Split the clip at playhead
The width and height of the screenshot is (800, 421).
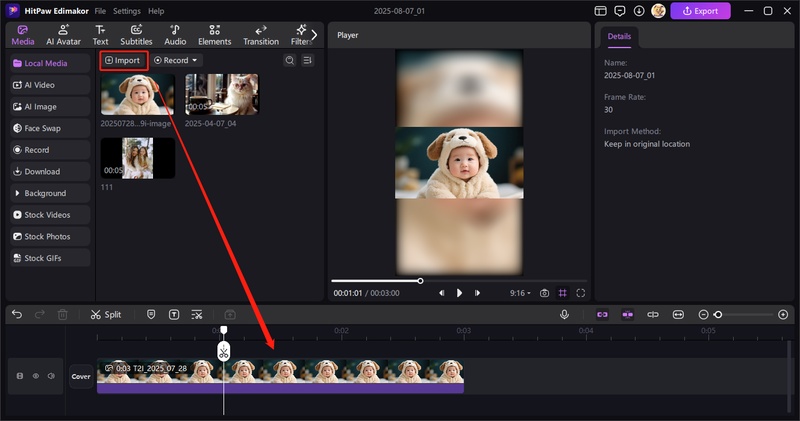106,314
